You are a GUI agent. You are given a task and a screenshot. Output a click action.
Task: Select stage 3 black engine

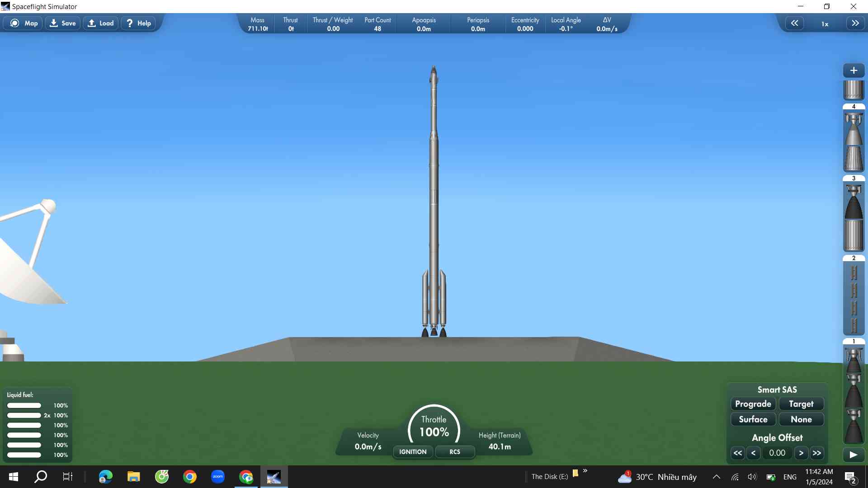point(854,201)
